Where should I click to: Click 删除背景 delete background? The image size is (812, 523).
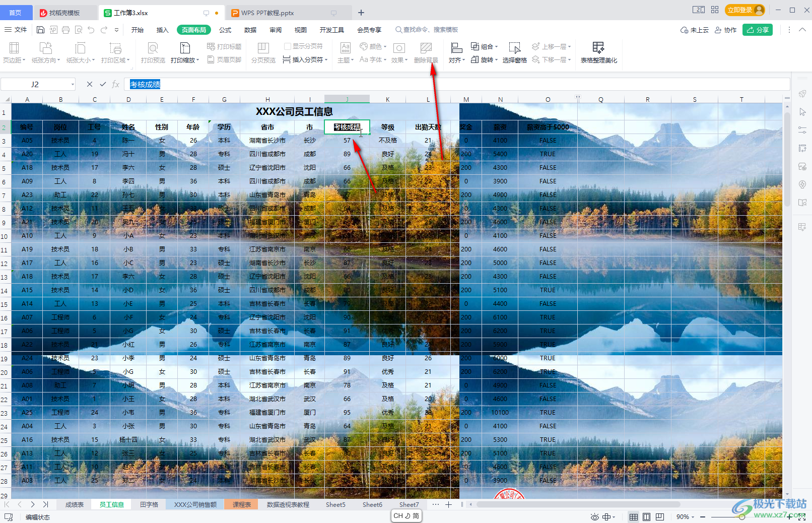click(x=426, y=52)
